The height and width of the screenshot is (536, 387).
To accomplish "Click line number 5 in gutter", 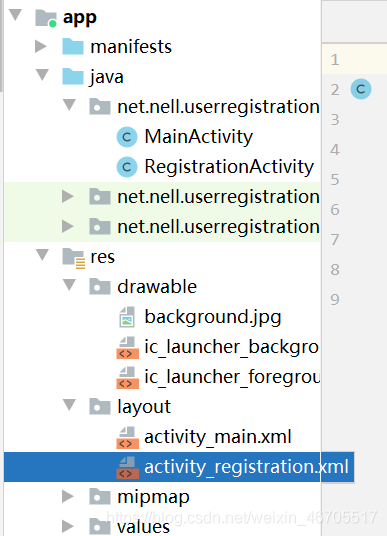I will click(x=335, y=180).
